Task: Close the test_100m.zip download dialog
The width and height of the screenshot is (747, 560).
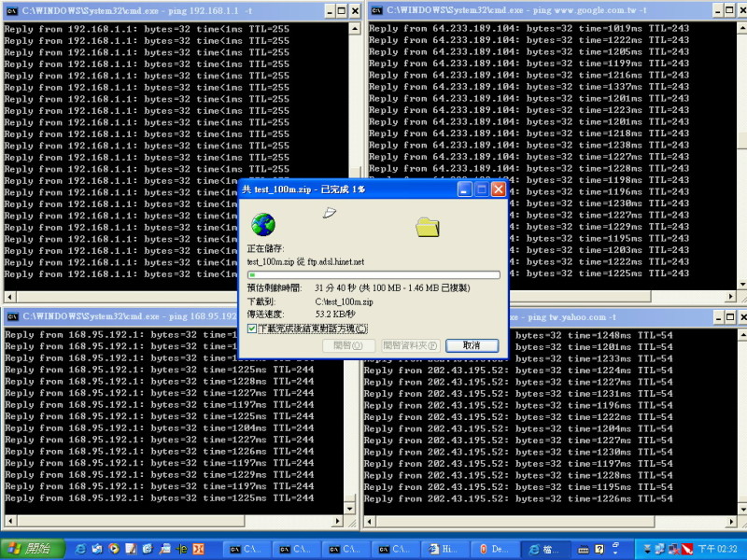Action: tap(499, 189)
